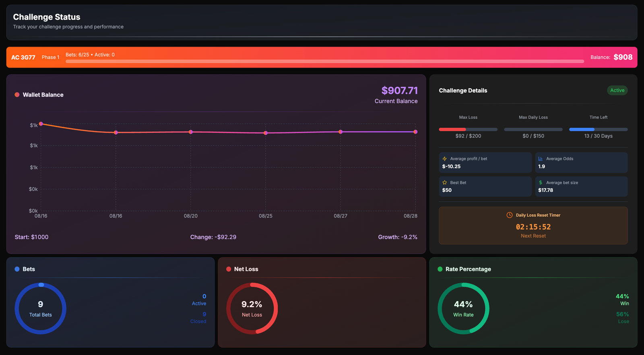
Task: Select the 08/25 data point on chart
Action: 266,133
